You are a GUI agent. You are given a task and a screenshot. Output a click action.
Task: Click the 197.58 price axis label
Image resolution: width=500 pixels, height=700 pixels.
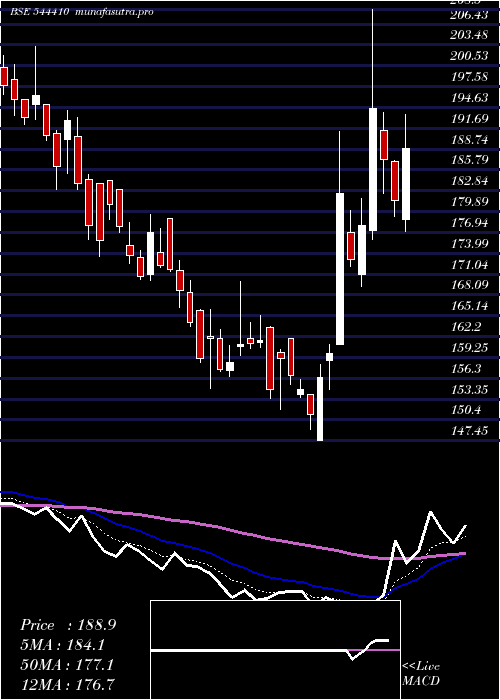[469, 77]
